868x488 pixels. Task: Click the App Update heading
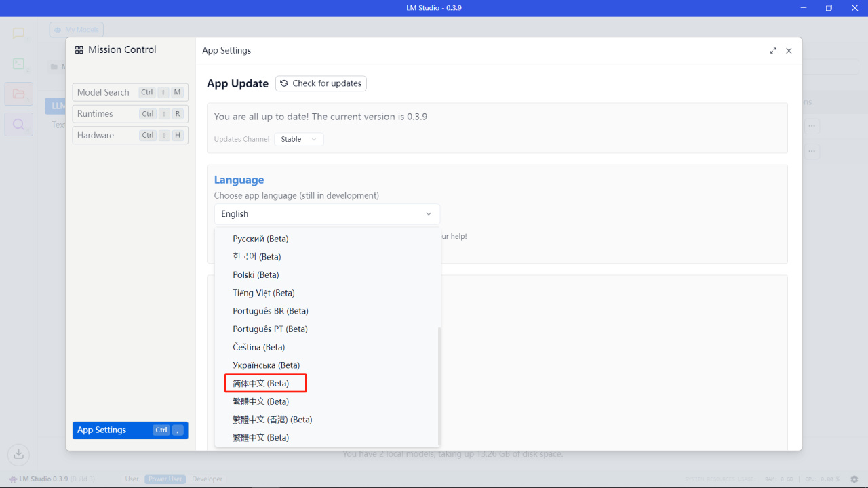point(237,83)
